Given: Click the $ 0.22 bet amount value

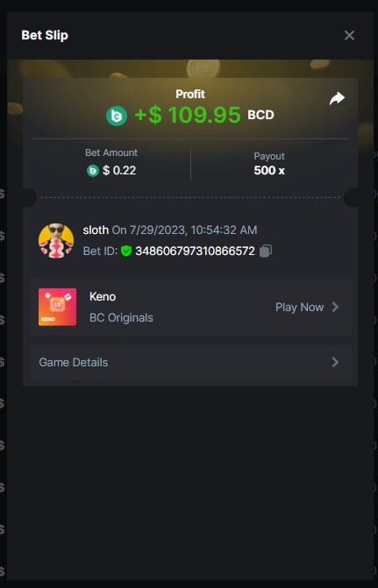Looking at the screenshot, I should (x=119, y=171).
